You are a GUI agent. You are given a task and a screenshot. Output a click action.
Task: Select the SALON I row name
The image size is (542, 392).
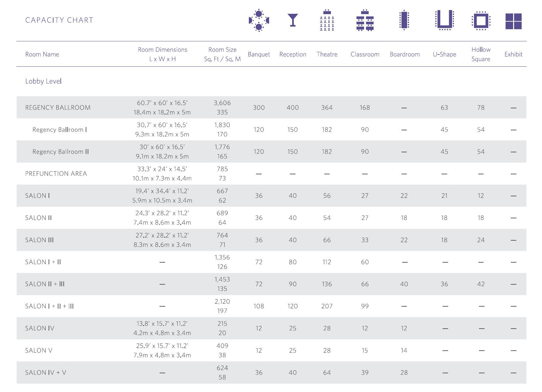click(37, 196)
